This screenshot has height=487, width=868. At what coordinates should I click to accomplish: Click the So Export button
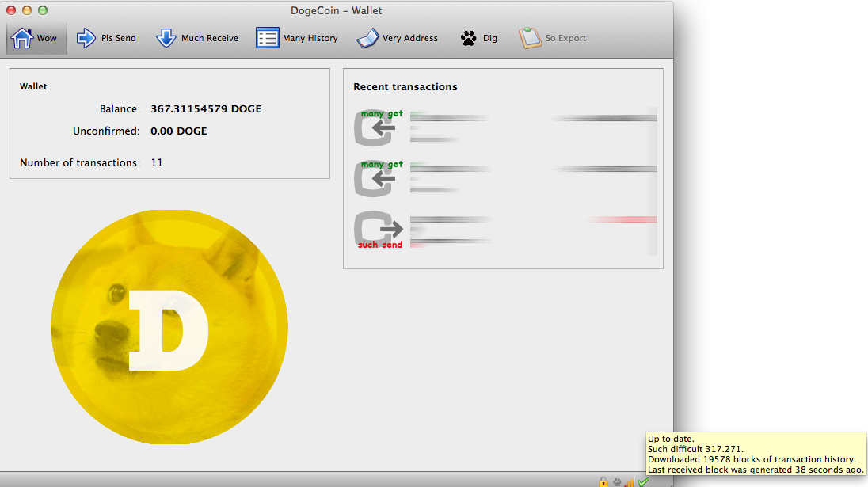point(553,38)
